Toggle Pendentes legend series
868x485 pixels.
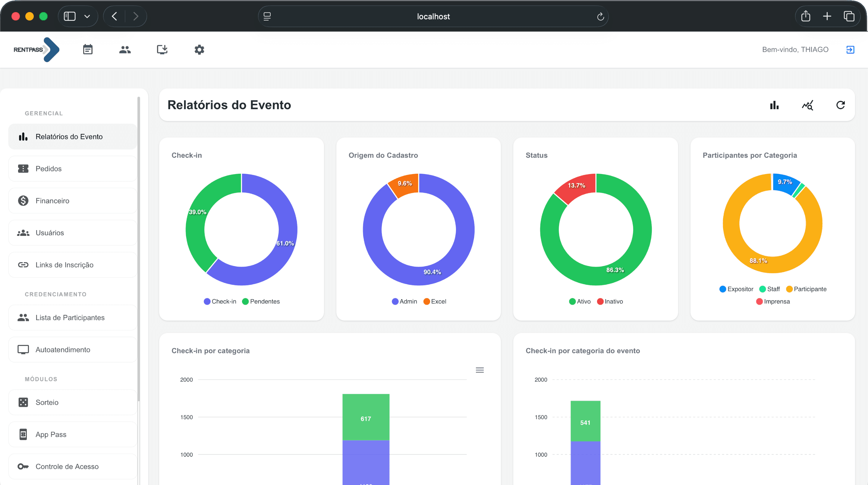tap(261, 301)
